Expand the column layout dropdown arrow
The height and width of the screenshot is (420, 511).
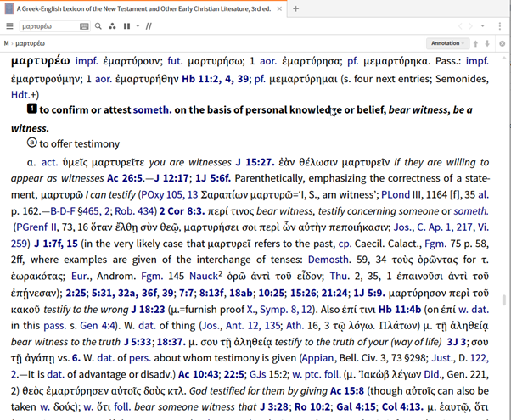(x=138, y=26)
